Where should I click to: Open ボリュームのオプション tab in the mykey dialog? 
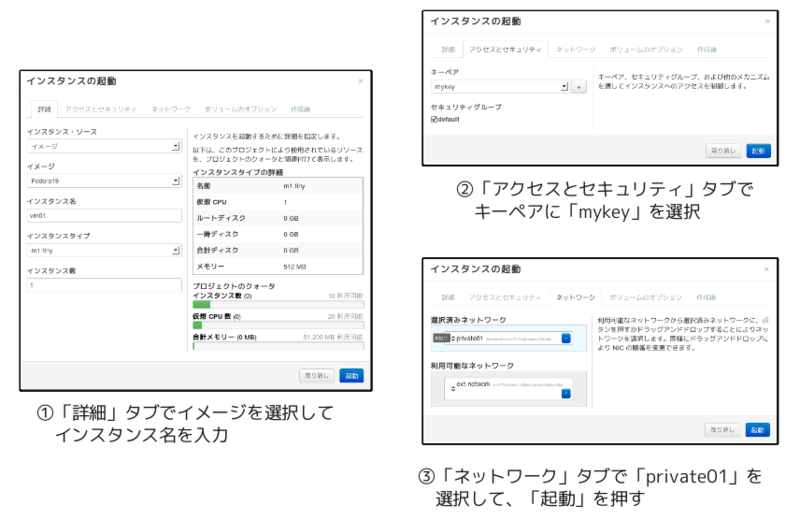646,49
